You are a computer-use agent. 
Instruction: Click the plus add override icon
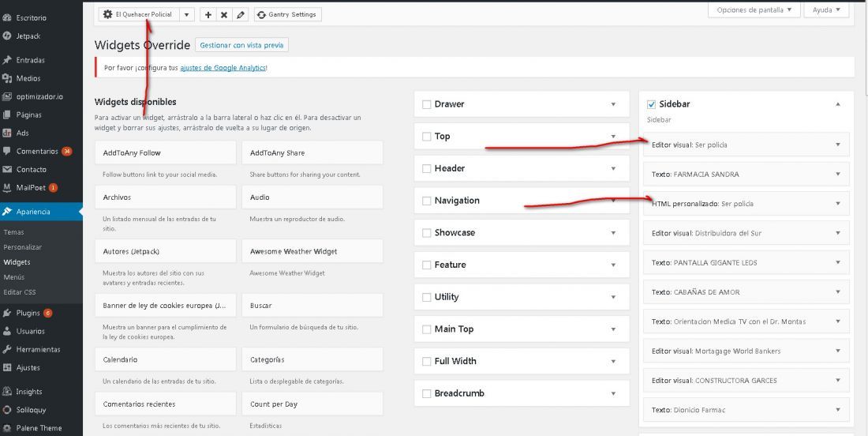pyautogui.click(x=208, y=15)
